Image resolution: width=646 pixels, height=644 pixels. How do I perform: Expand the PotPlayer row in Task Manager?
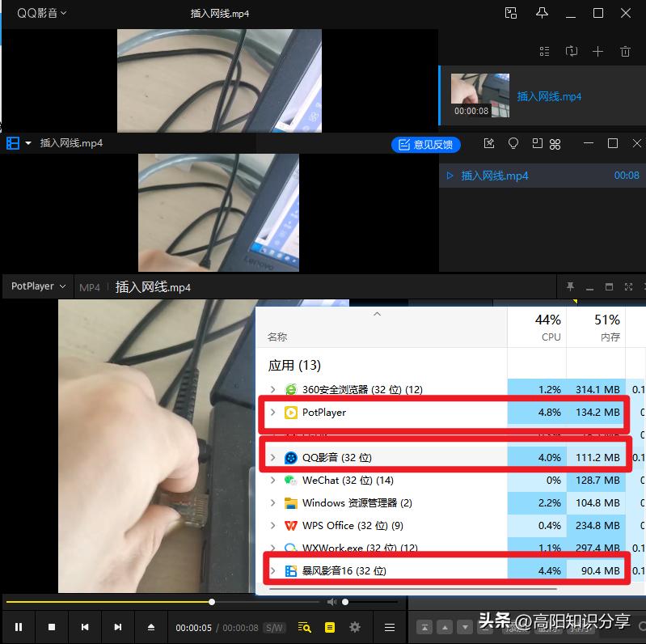pyautogui.click(x=272, y=413)
